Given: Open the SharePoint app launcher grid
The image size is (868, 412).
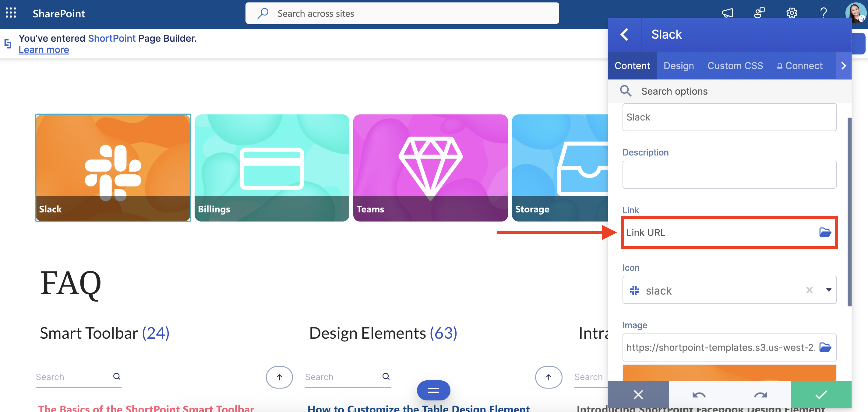Looking at the screenshot, I should (x=11, y=13).
